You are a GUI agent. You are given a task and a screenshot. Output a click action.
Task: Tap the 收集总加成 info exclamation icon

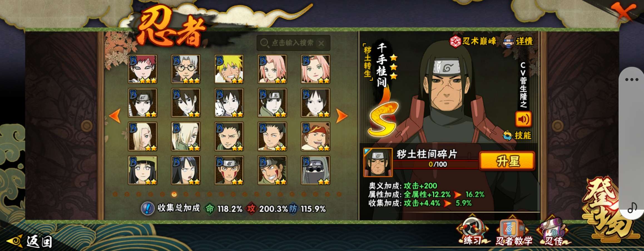(148, 208)
